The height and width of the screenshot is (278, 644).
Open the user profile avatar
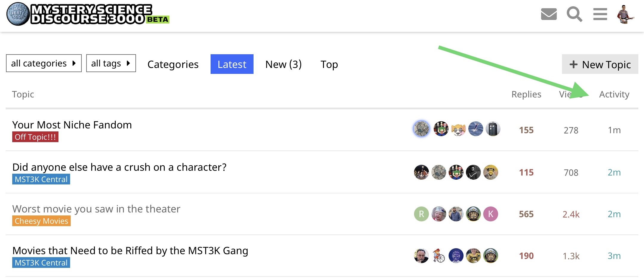625,14
